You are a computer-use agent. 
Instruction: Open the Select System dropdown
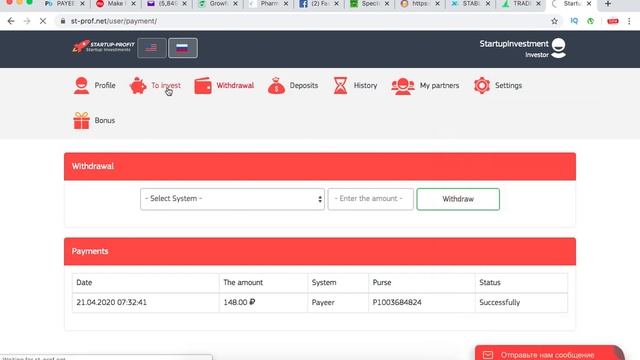click(232, 199)
